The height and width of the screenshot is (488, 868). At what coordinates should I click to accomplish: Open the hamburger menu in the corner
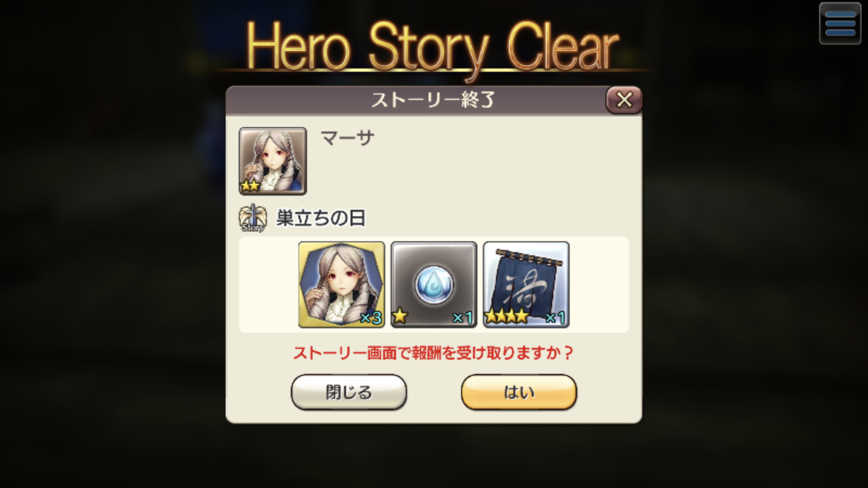[x=840, y=24]
